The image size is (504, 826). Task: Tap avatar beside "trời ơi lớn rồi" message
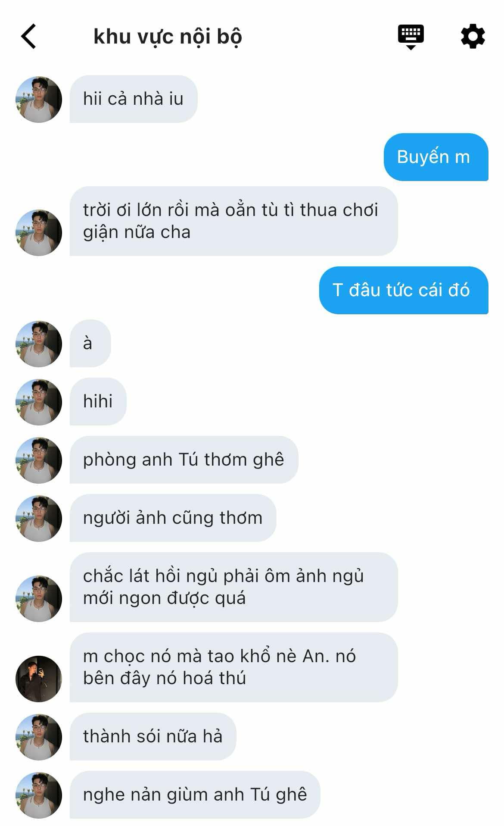[x=39, y=233]
